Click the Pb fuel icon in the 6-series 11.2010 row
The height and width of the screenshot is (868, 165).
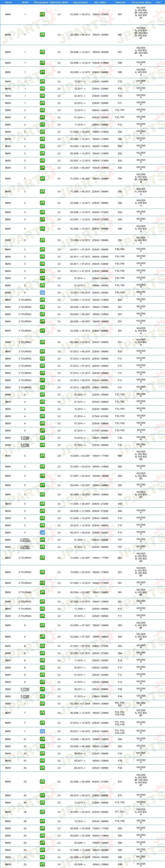point(42,660)
